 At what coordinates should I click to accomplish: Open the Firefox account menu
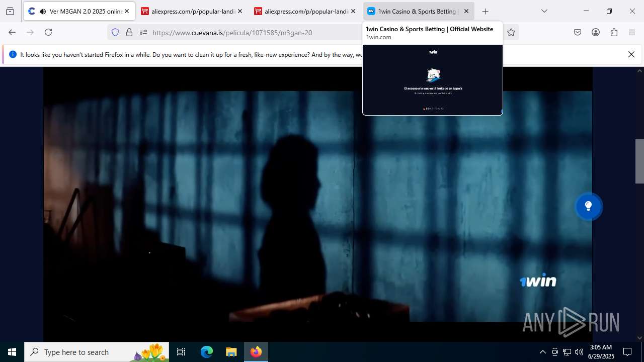point(596,32)
